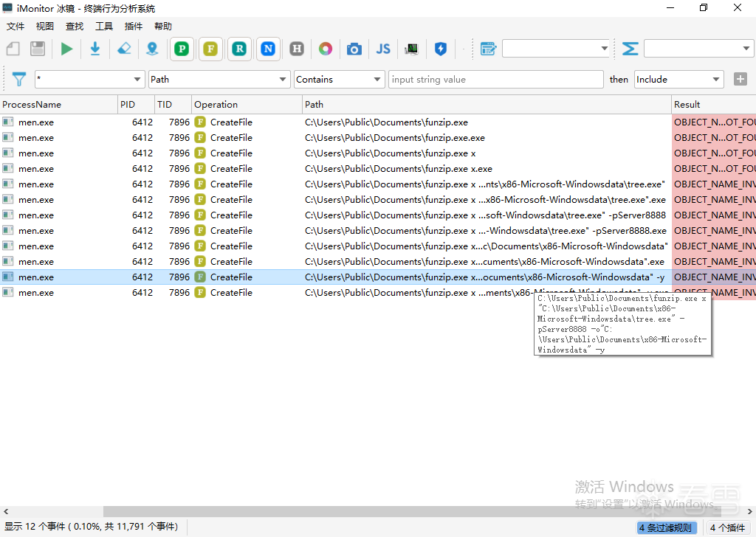Open the 4 条过滤规则 status button
The image size is (756, 537).
667,528
